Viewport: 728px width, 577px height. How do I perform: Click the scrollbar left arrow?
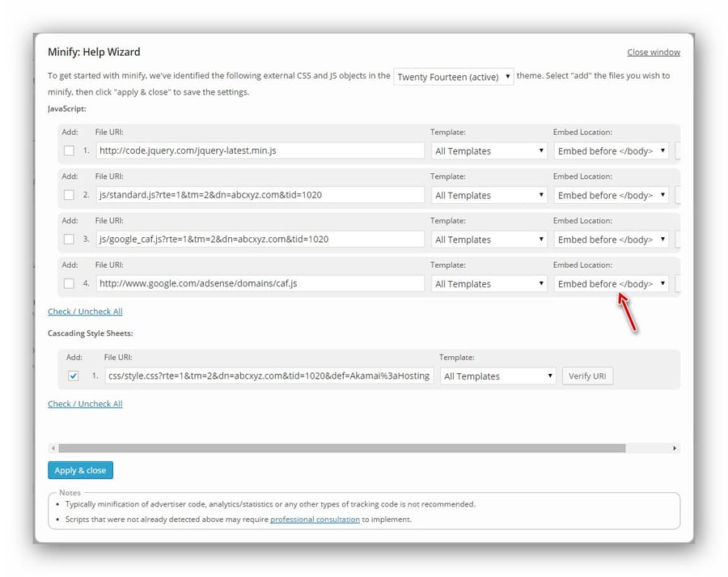tap(53, 448)
